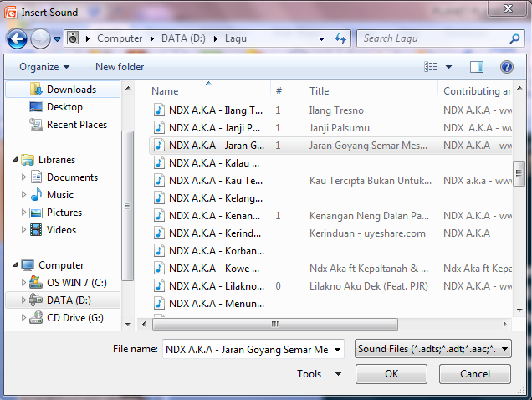Click audio icon of Kowe ... file
Screen dimensions: 532x400
[159, 269]
